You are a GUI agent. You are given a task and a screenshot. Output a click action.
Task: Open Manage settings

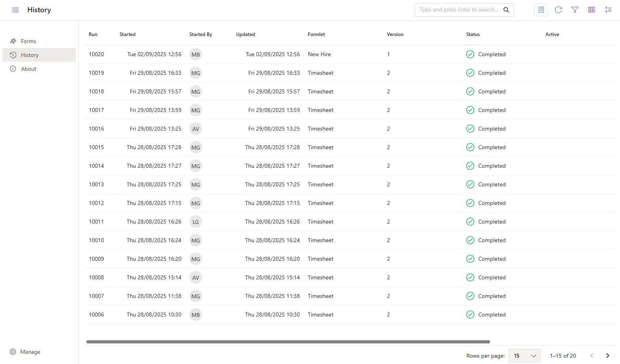30,352
